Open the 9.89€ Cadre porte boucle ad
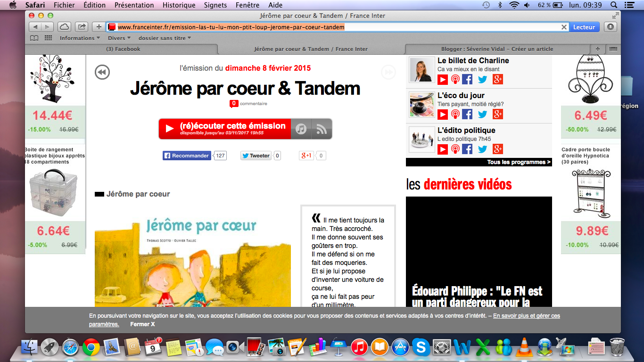Viewport: 644px width, 362px height. 591,200
